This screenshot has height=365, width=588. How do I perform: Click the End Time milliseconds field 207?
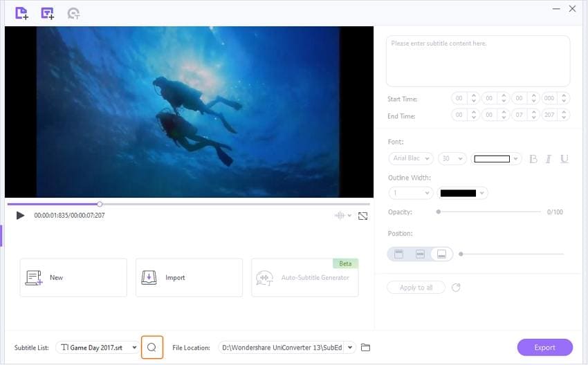(549, 115)
